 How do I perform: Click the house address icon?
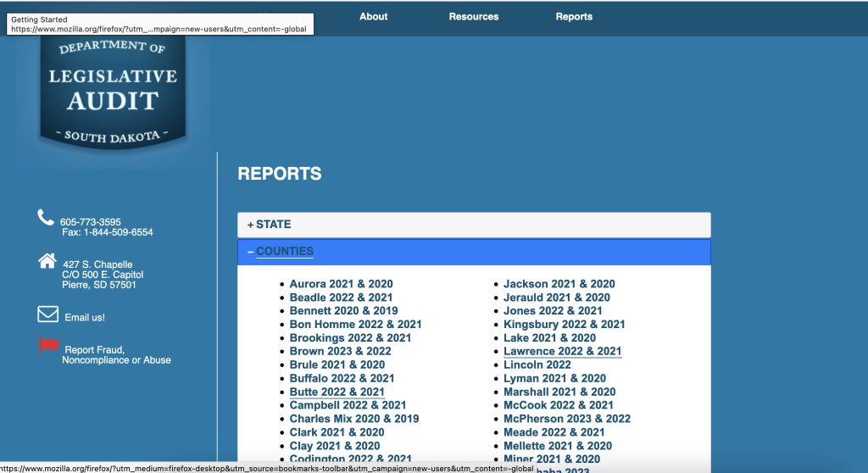point(47,261)
